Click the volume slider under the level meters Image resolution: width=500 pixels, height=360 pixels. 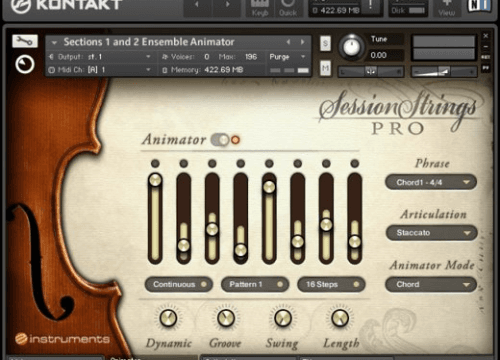[444, 71]
